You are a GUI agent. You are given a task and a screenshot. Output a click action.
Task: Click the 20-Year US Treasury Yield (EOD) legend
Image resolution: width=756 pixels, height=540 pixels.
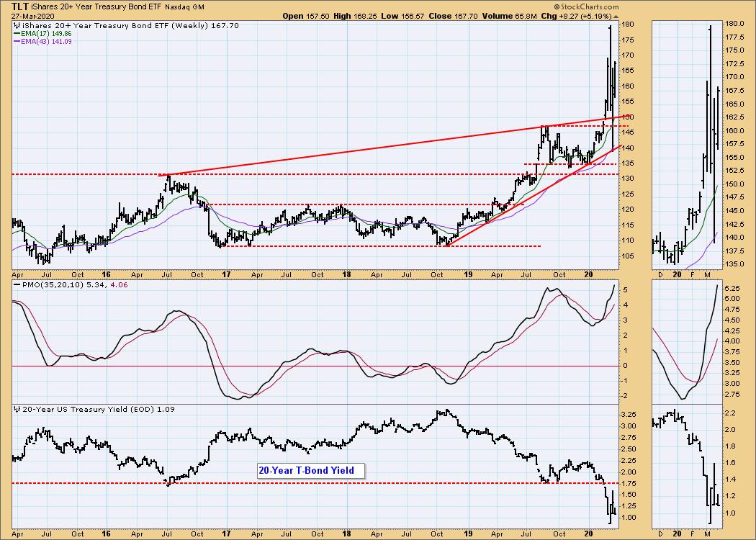(x=99, y=409)
